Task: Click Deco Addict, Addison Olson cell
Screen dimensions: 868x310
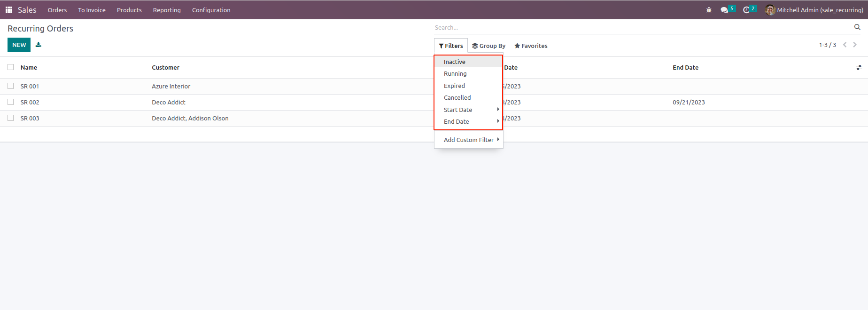Action: point(190,118)
